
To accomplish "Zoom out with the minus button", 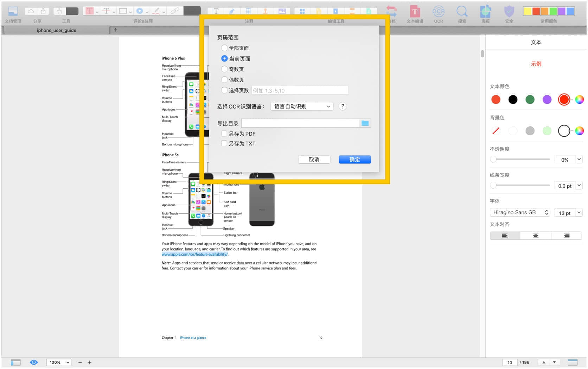I will click(x=80, y=362).
